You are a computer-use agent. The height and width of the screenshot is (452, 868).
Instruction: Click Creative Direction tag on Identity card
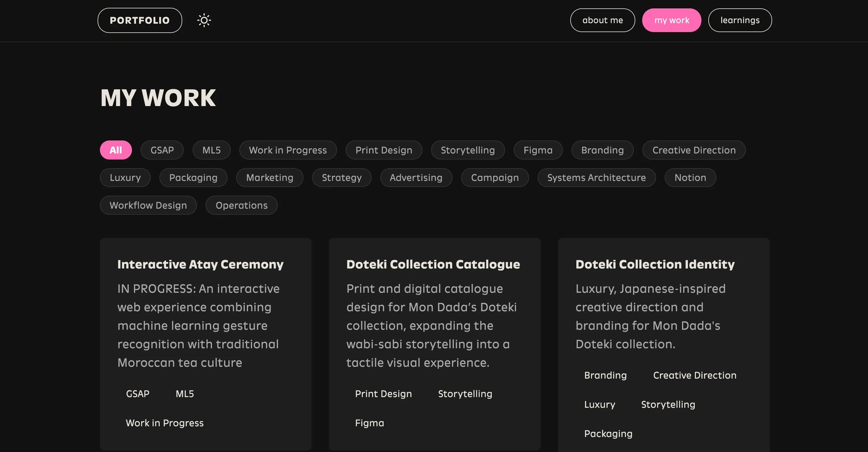click(695, 375)
